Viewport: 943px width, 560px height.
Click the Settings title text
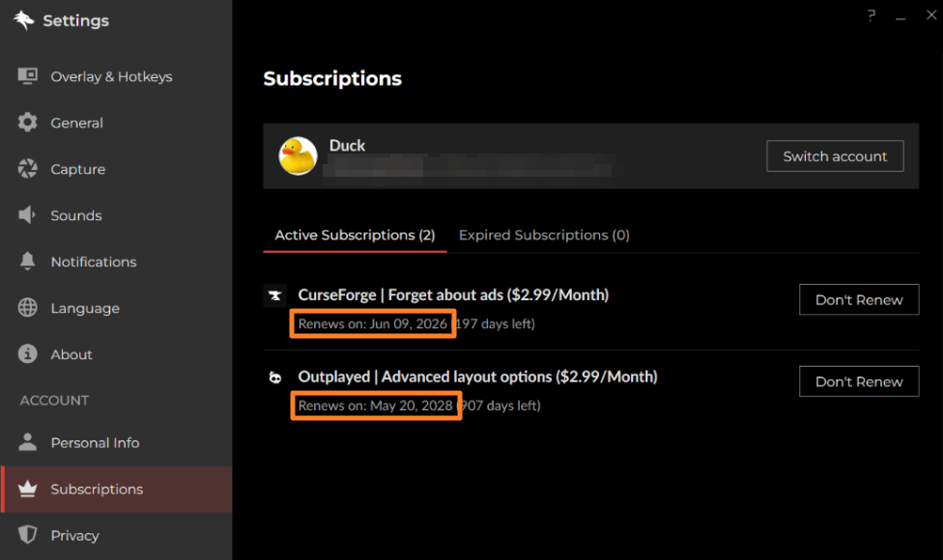coord(75,21)
